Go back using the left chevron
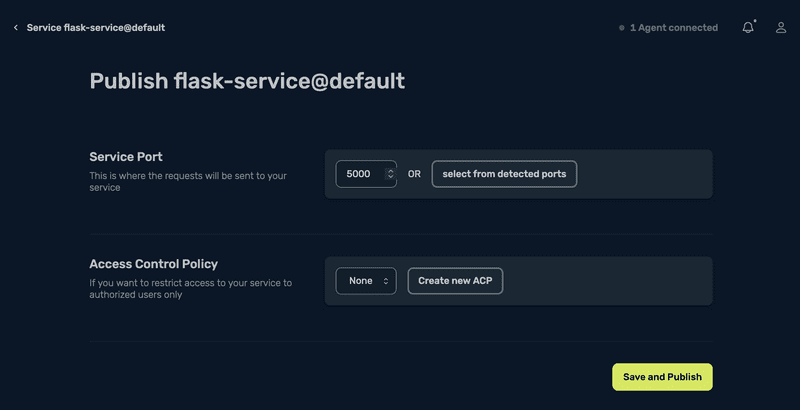 [x=16, y=28]
